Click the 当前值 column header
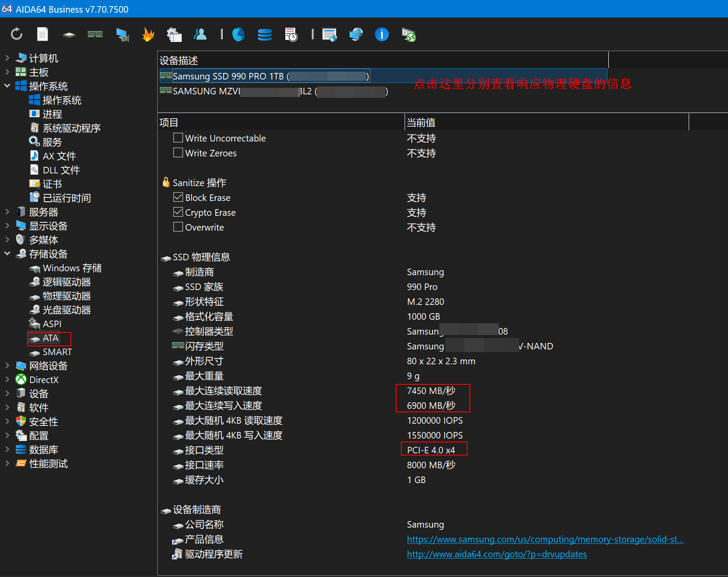728x577 pixels. click(547, 122)
